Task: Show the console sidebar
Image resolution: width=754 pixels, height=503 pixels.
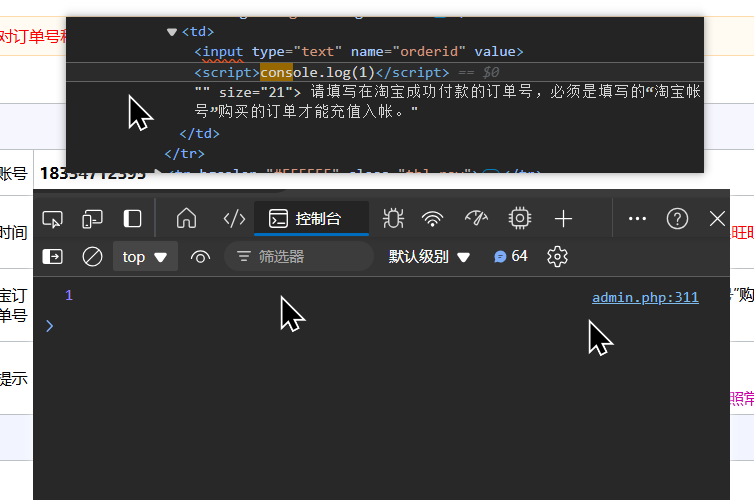Action: [x=52, y=256]
